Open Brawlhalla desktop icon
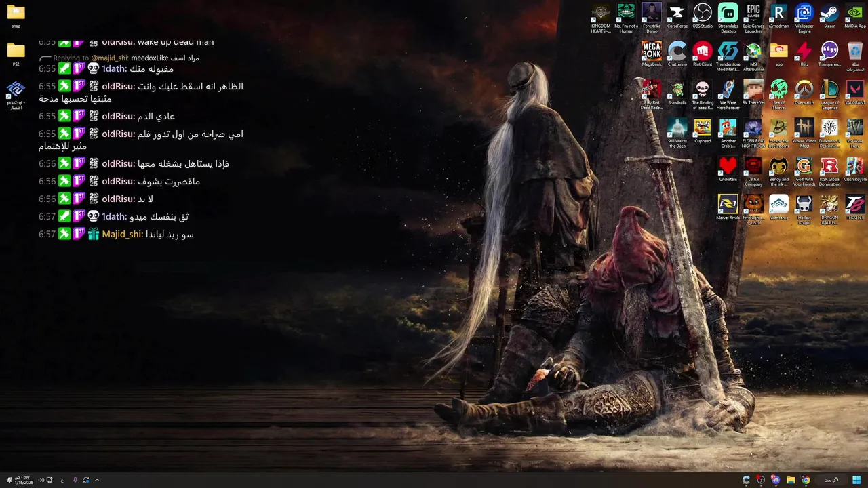 pyautogui.click(x=677, y=92)
